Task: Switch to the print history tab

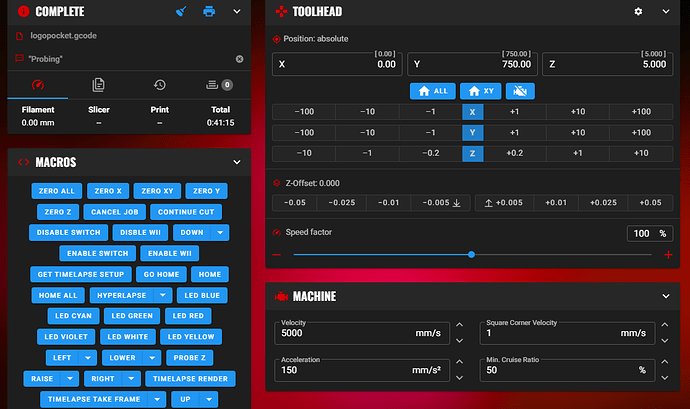Action: [x=157, y=85]
